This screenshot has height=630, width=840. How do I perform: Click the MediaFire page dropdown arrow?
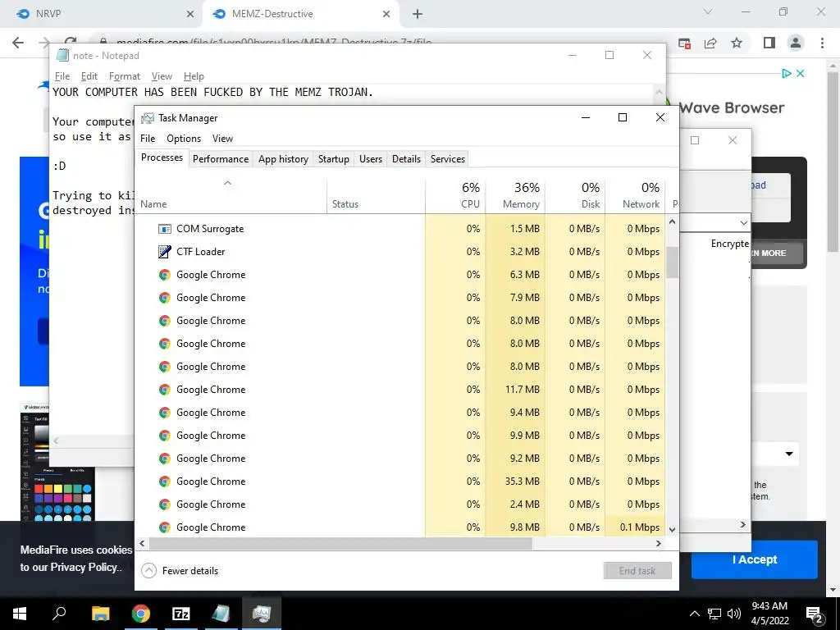[788, 454]
